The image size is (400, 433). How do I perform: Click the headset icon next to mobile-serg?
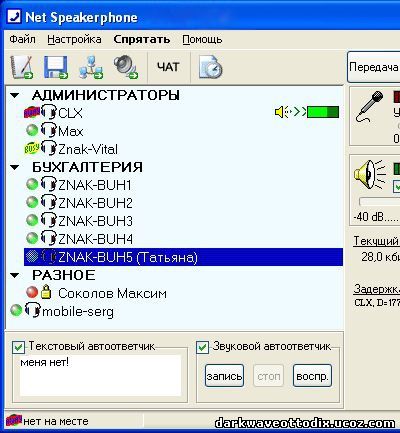[x=33, y=310]
